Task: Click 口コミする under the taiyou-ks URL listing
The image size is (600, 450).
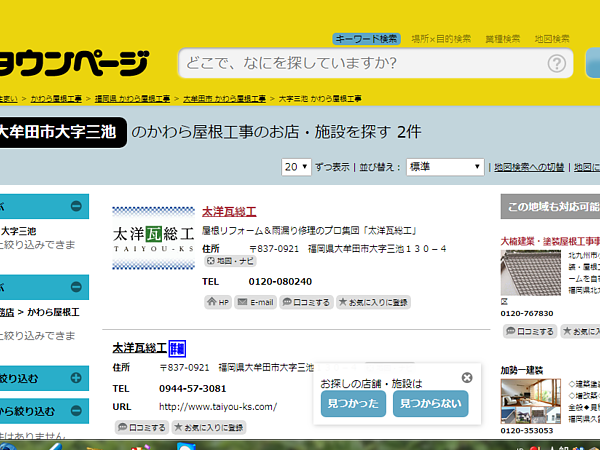Action: (x=142, y=427)
